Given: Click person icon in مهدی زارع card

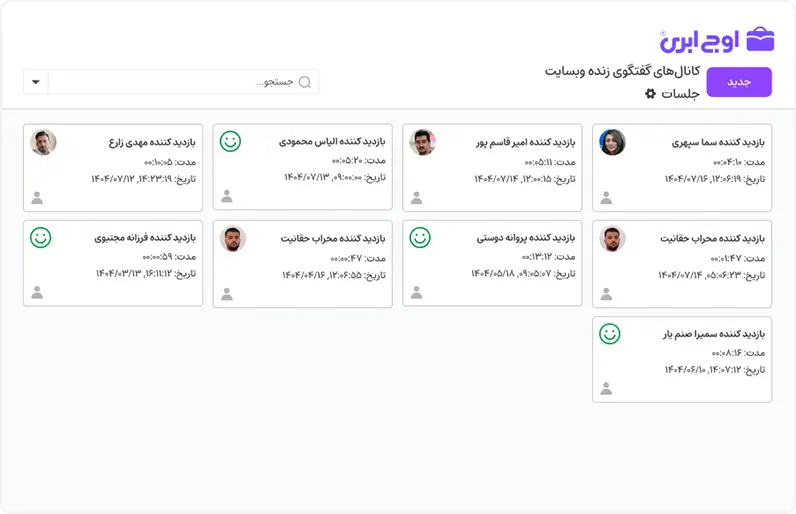Looking at the screenshot, I should (37, 197).
